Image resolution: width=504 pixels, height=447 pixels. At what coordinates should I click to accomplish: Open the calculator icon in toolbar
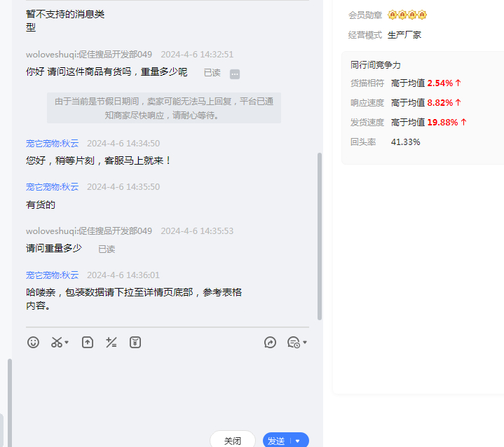(x=111, y=343)
